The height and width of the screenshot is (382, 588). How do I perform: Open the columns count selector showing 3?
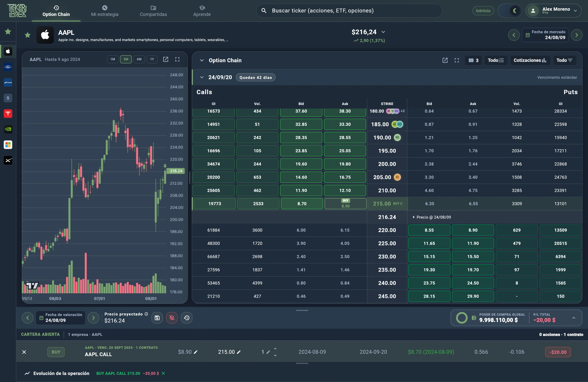[x=473, y=60]
